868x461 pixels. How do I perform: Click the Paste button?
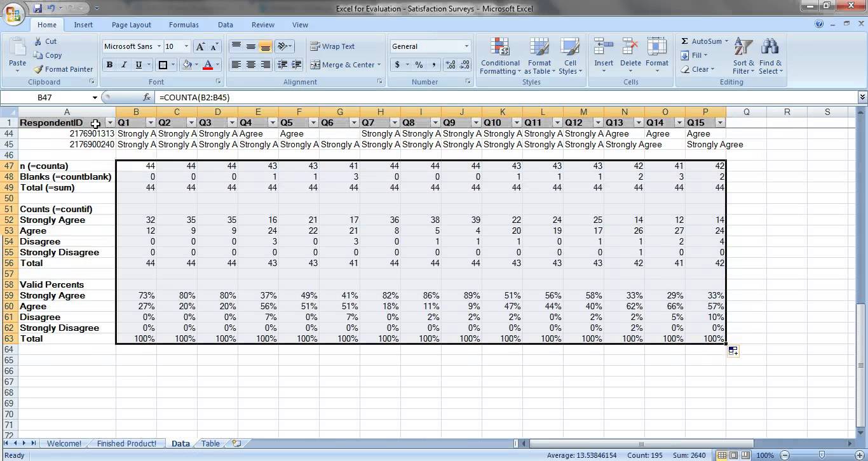click(17, 56)
